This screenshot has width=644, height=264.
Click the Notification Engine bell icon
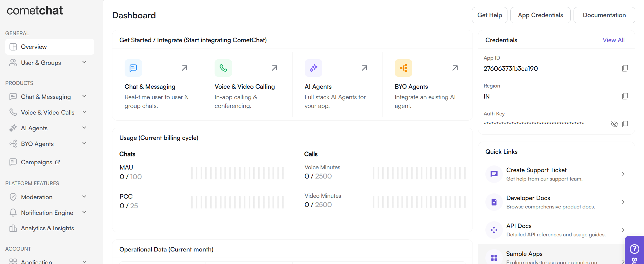[13, 213]
